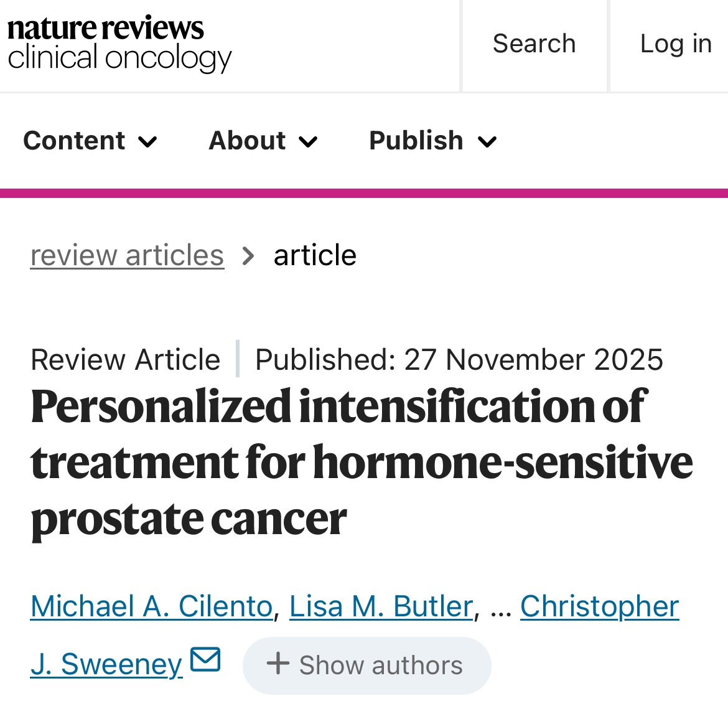The width and height of the screenshot is (728, 724).
Task: Expand the About menu
Action: coord(263,141)
